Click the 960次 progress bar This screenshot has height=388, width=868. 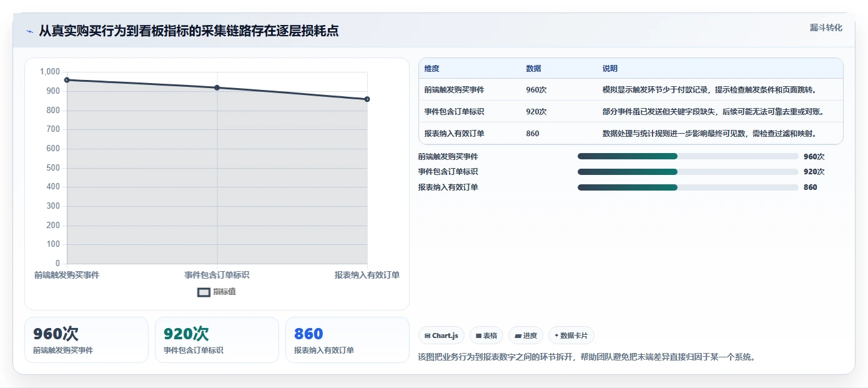coord(688,157)
